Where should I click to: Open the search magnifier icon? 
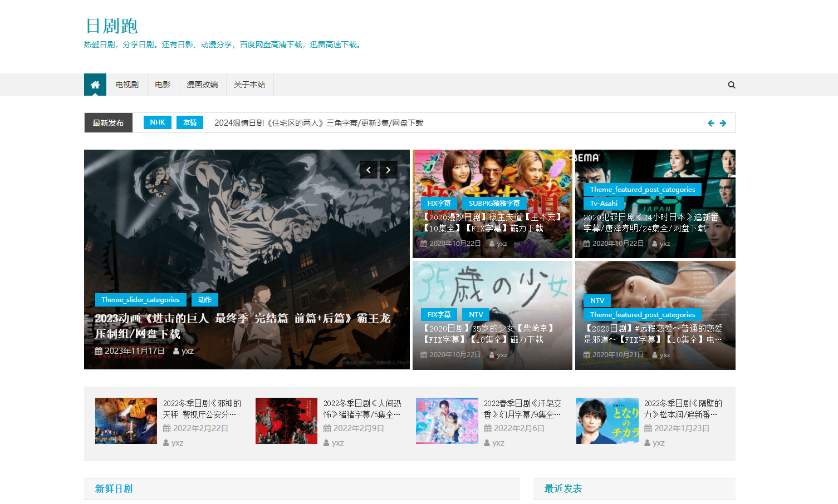click(x=732, y=85)
